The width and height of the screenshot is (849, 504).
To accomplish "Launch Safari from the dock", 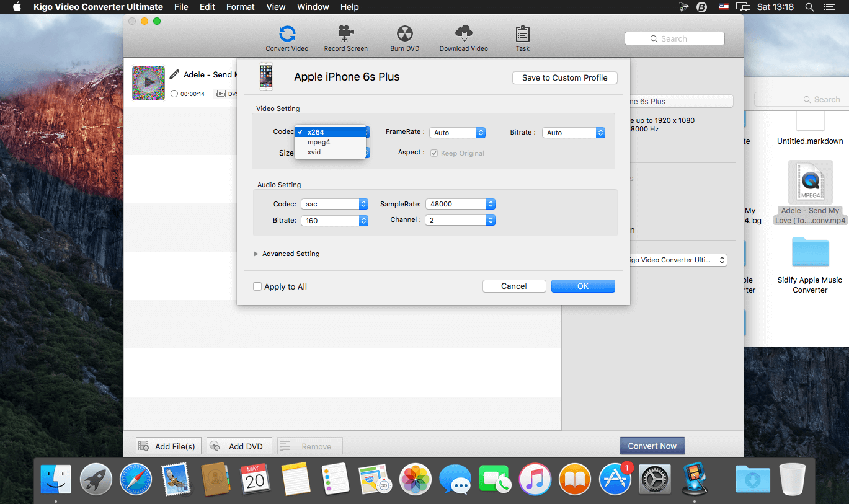I will (136, 479).
